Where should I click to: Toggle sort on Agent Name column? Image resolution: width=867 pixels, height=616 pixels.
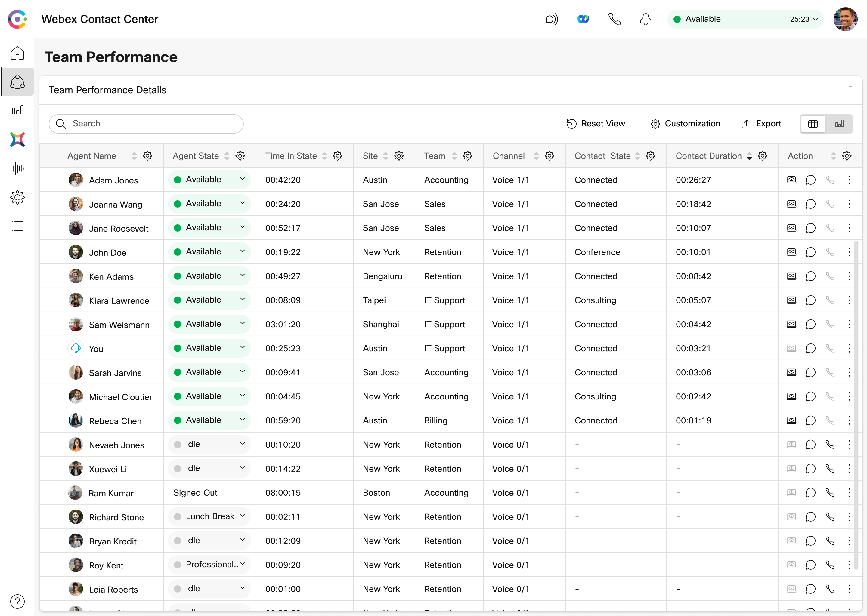coord(134,156)
